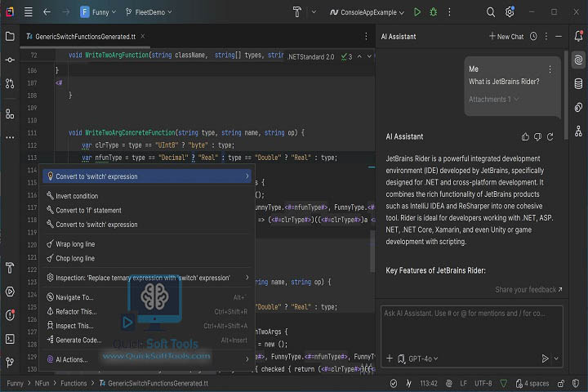Open the Pull Requests tool window
The image size is (588, 392).
pos(10,83)
